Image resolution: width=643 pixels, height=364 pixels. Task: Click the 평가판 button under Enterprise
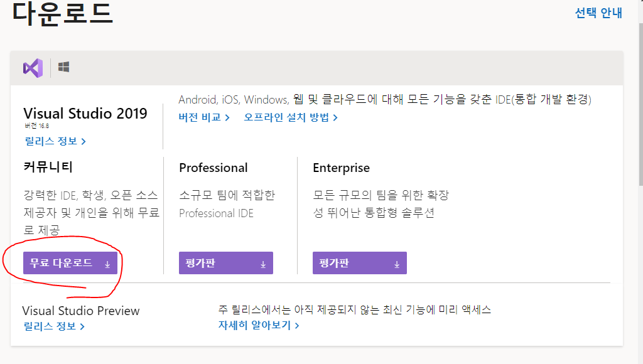[x=360, y=263]
